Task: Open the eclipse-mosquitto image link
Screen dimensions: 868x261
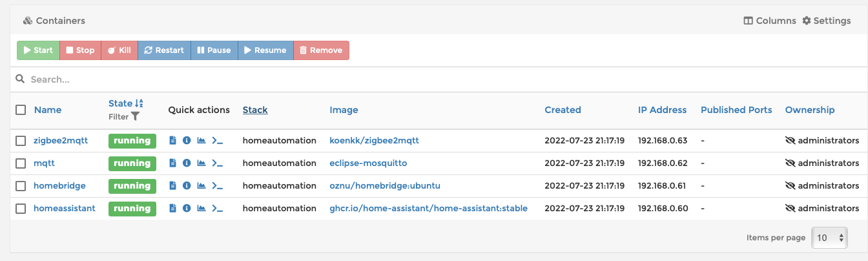Action: (368, 163)
